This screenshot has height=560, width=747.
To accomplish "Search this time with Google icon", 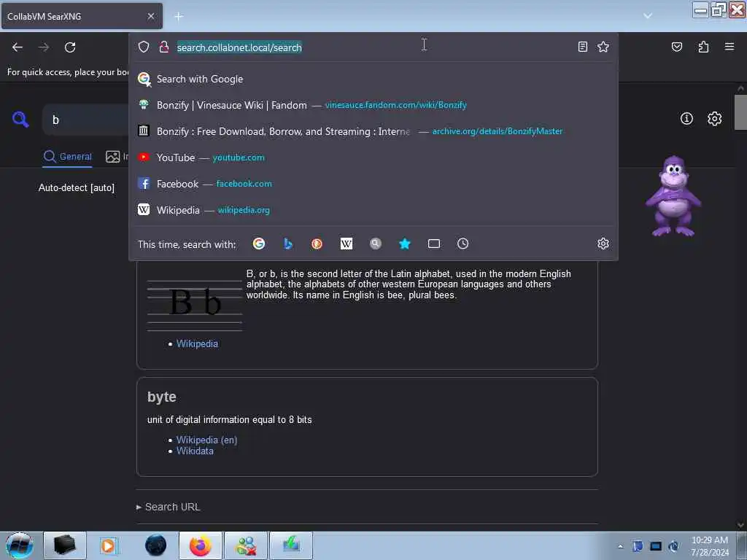I will (x=259, y=244).
